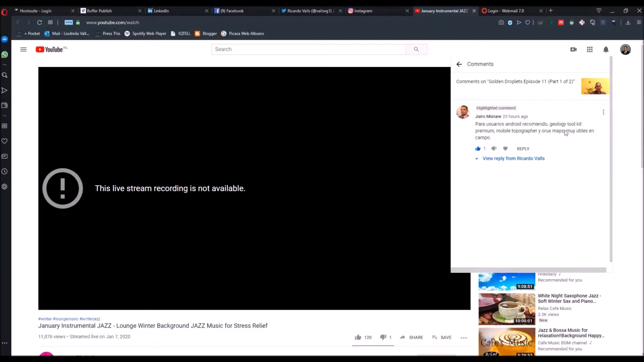
Task: Open the YouTube apps grid
Action: coord(590,50)
